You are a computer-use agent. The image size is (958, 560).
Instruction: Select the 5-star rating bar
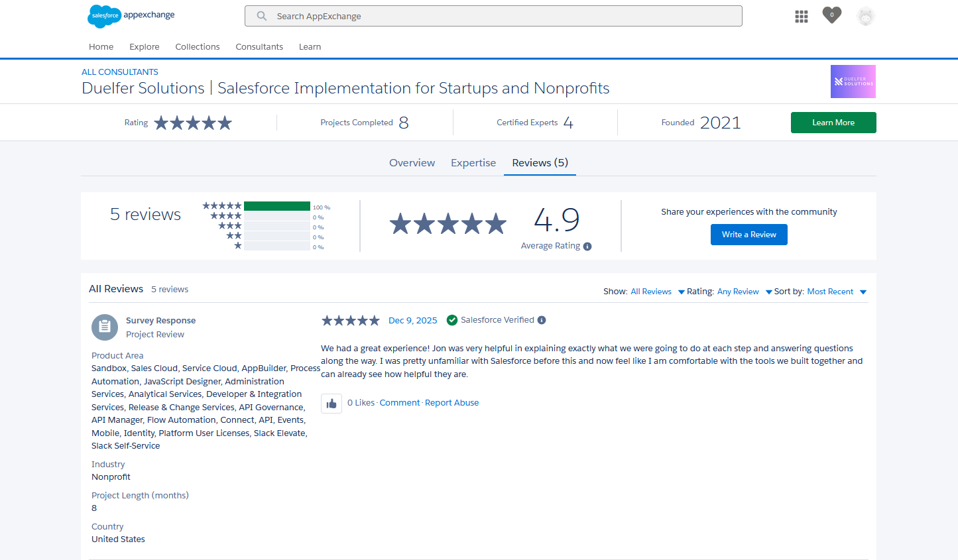coord(276,206)
